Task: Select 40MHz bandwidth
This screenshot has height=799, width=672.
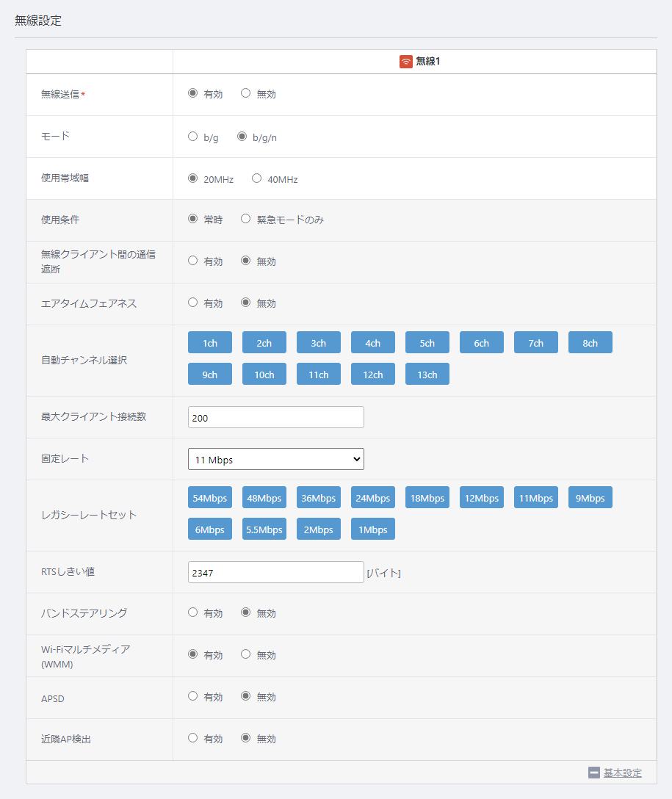Action: (257, 178)
